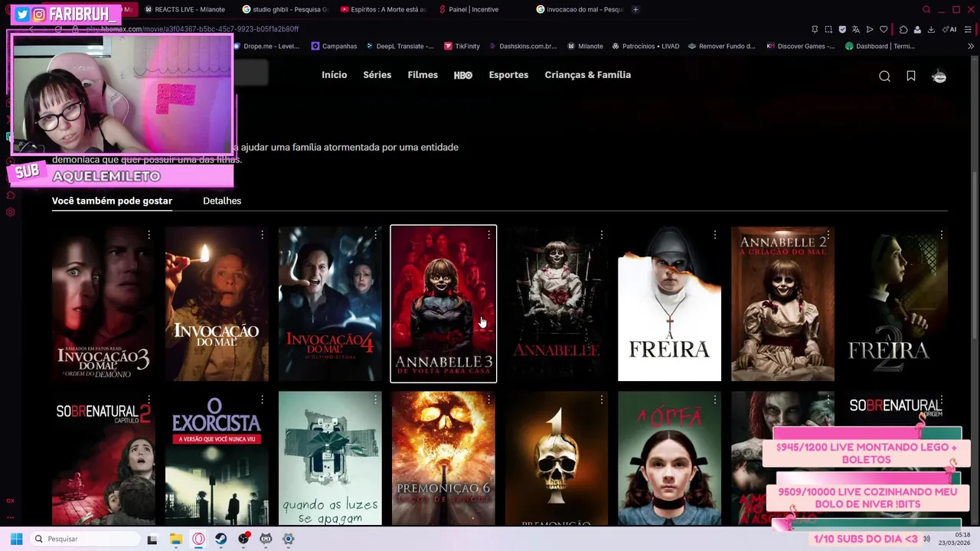Open the Discover Games bookmark
The image size is (980, 551).
[x=800, y=46]
